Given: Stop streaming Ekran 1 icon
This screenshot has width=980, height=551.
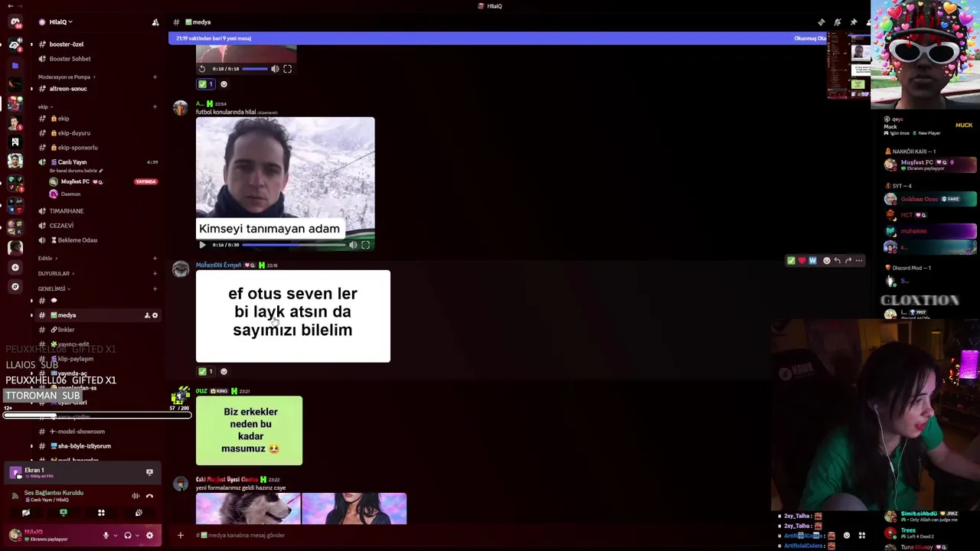Looking at the screenshot, I should tap(149, 472).
